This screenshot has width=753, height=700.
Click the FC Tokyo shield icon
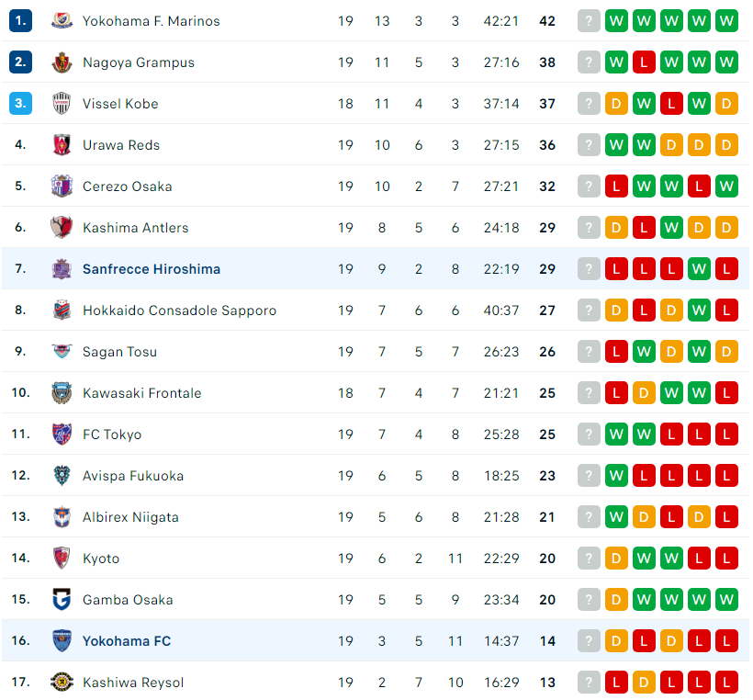pyautogui.click(x=62, y=434)
